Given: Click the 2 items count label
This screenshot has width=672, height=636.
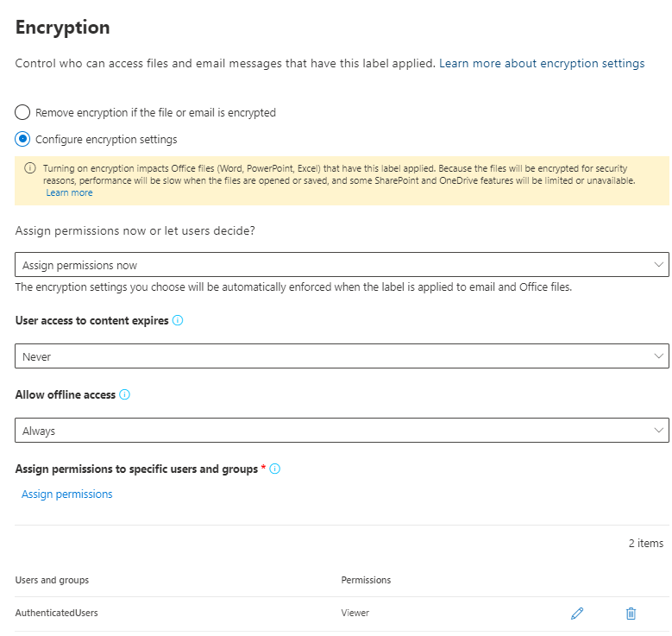Looking at the screenshot, I should (646, 544).
